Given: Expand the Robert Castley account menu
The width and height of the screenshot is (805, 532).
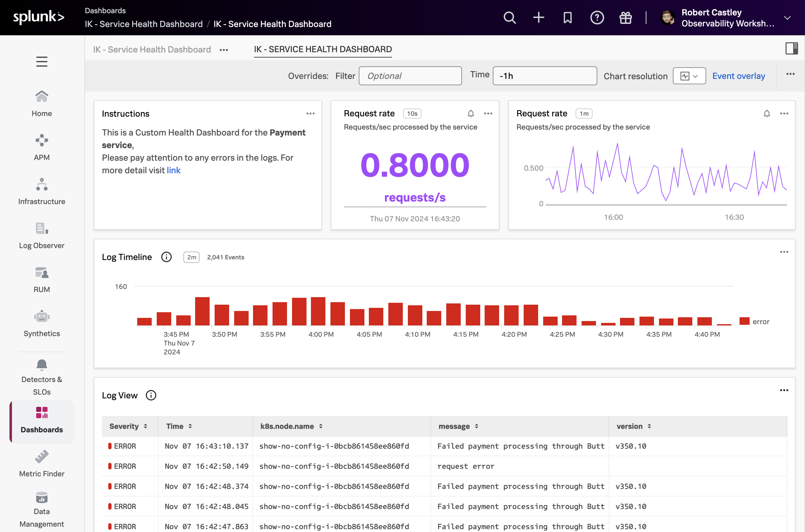Looking at the screenshot, I should 787,18.
